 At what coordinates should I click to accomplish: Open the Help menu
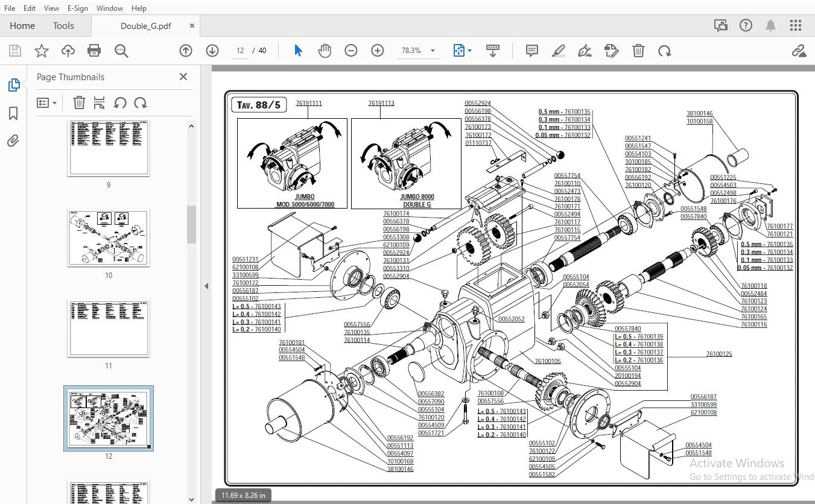click(x=139, y=8)
